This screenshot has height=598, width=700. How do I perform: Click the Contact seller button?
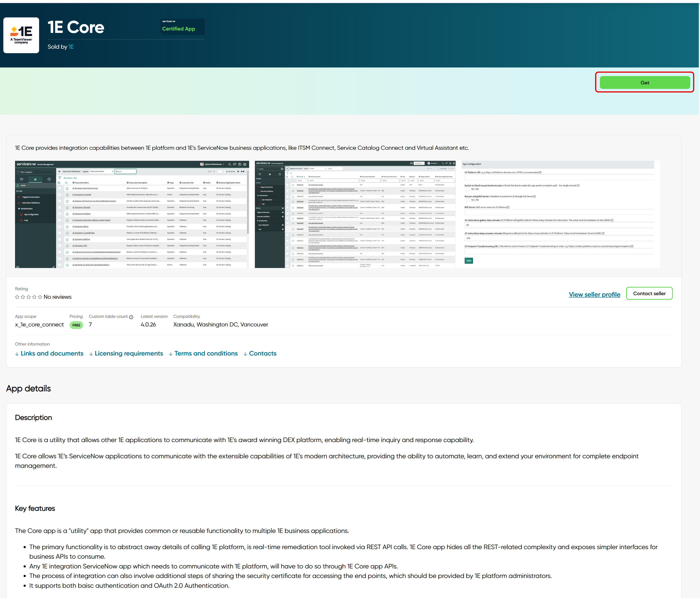click(x=649, y=293)
